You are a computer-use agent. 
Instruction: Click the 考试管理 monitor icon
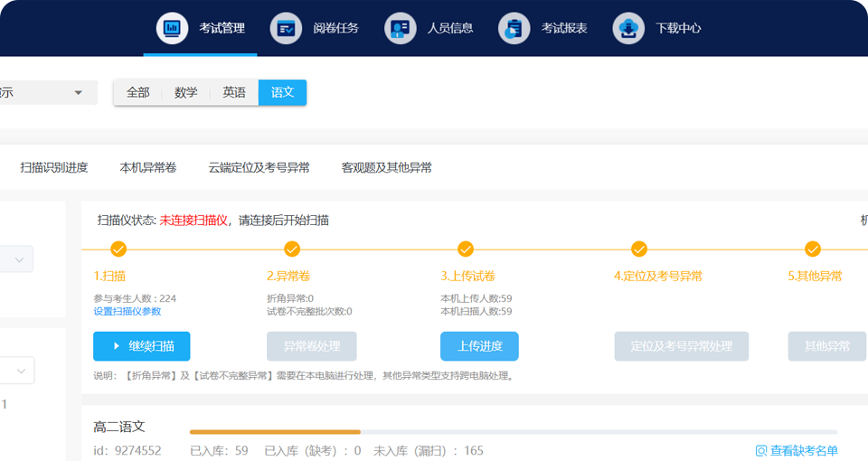point(171,28)
